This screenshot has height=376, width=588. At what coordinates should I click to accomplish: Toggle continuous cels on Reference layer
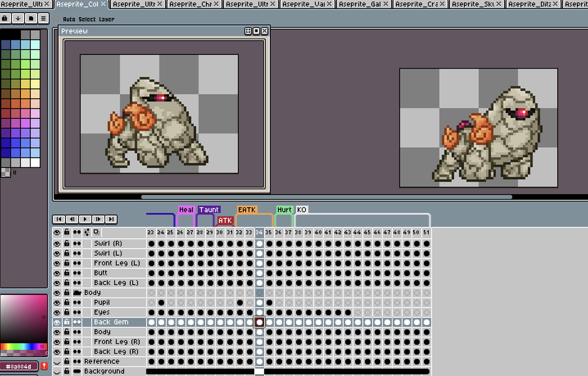[x=77, y=362]
